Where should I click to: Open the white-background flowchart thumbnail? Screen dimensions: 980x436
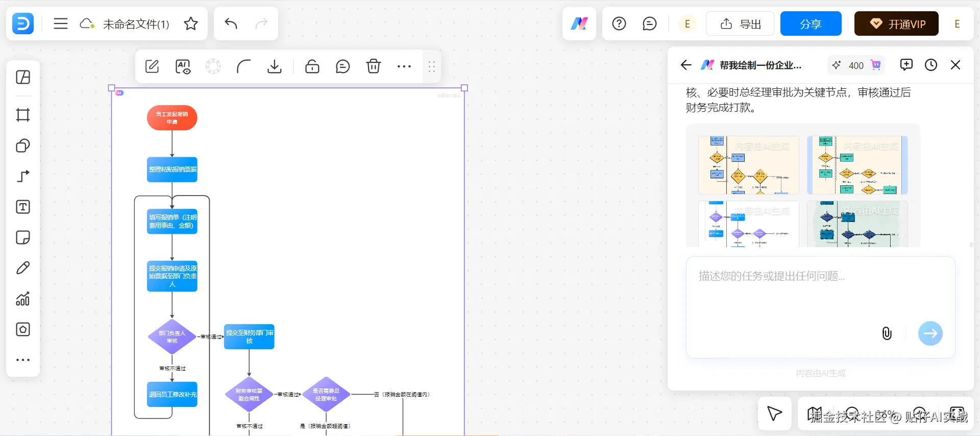coord(749,224)
